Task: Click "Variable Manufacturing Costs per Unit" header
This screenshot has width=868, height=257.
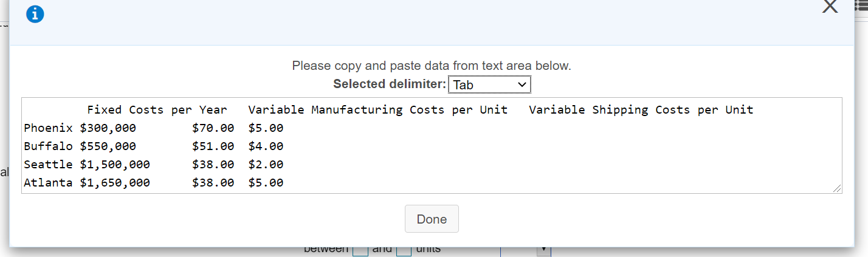Action: 378,110
